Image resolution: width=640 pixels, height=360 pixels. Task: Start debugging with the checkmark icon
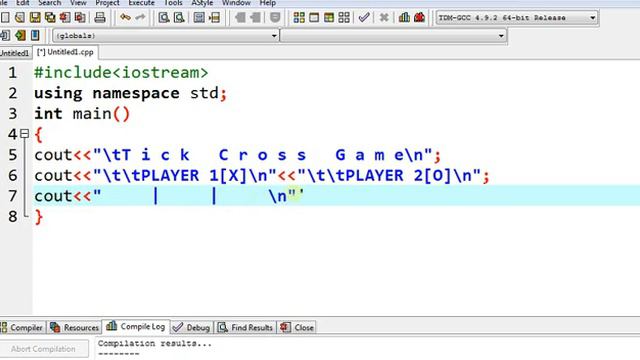(x=364, y=18)
